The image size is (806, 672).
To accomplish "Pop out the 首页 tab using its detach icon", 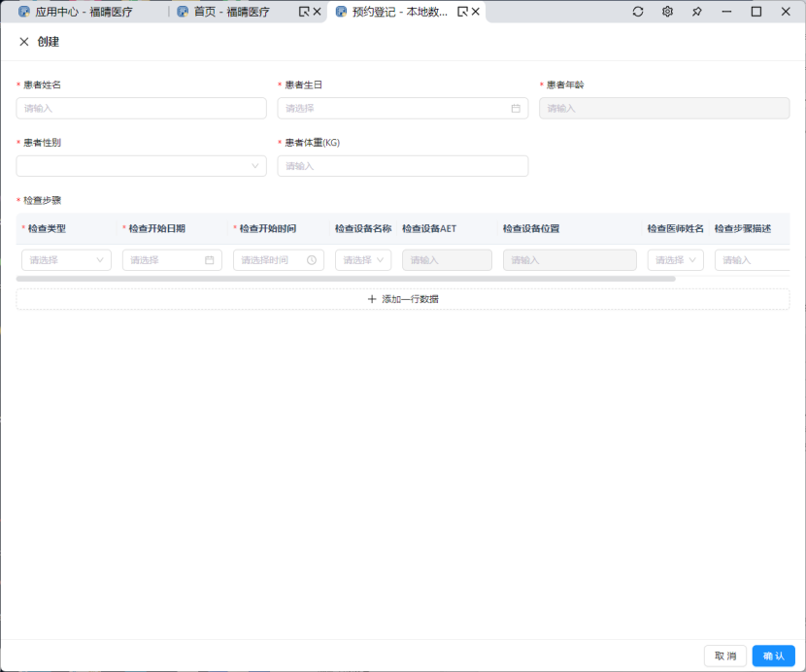I will tap(303, 12).
